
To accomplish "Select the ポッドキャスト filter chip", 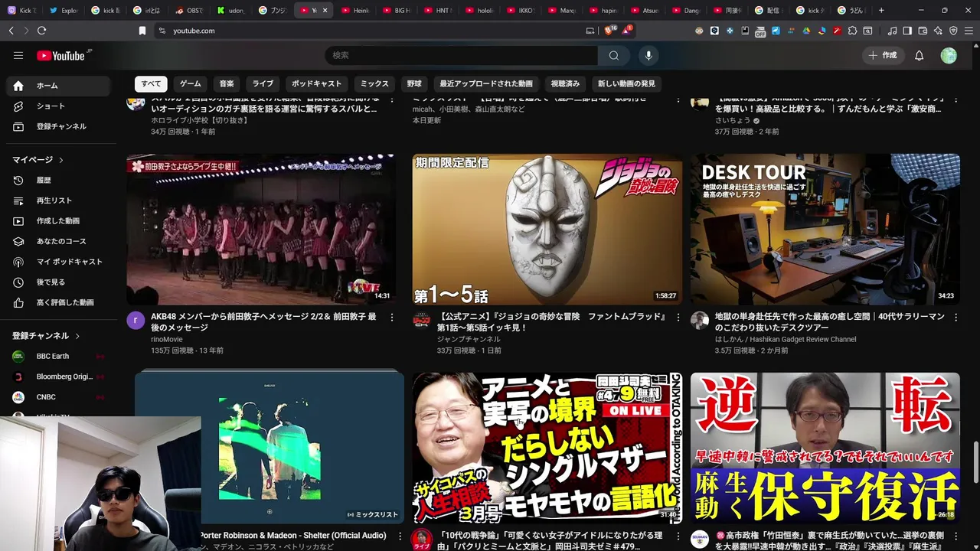I will pos(316,83).
